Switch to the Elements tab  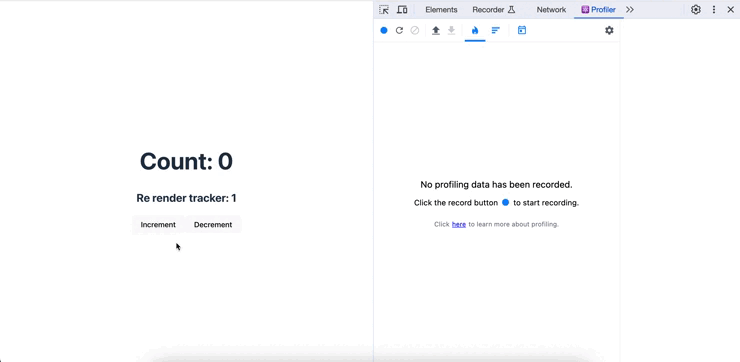pyautogui.click(x=441, y=9)
